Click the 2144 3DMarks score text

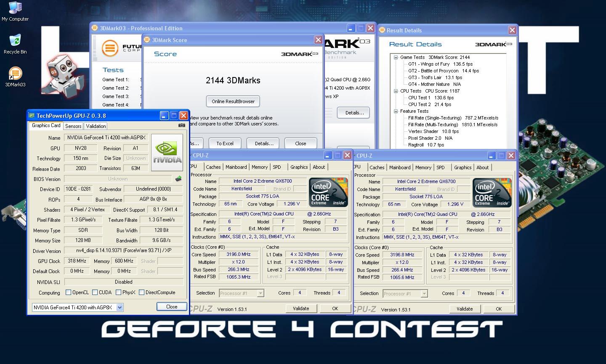click(x=233, y=80)
